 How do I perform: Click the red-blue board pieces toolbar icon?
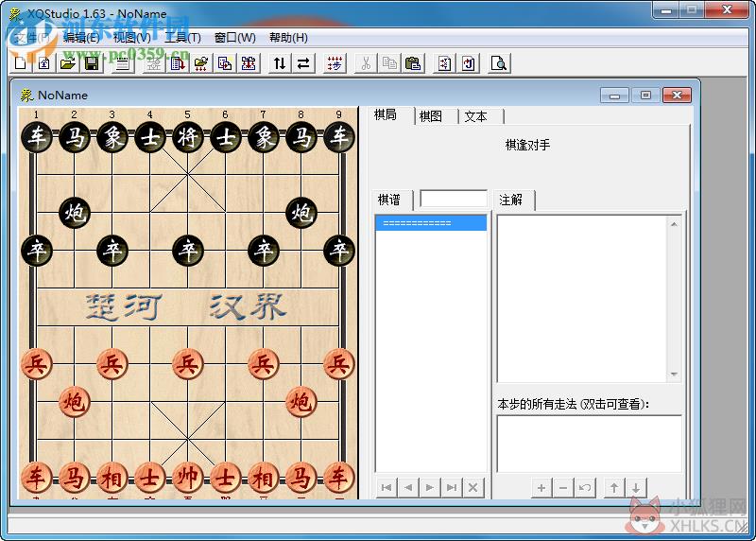pos(249,63)
